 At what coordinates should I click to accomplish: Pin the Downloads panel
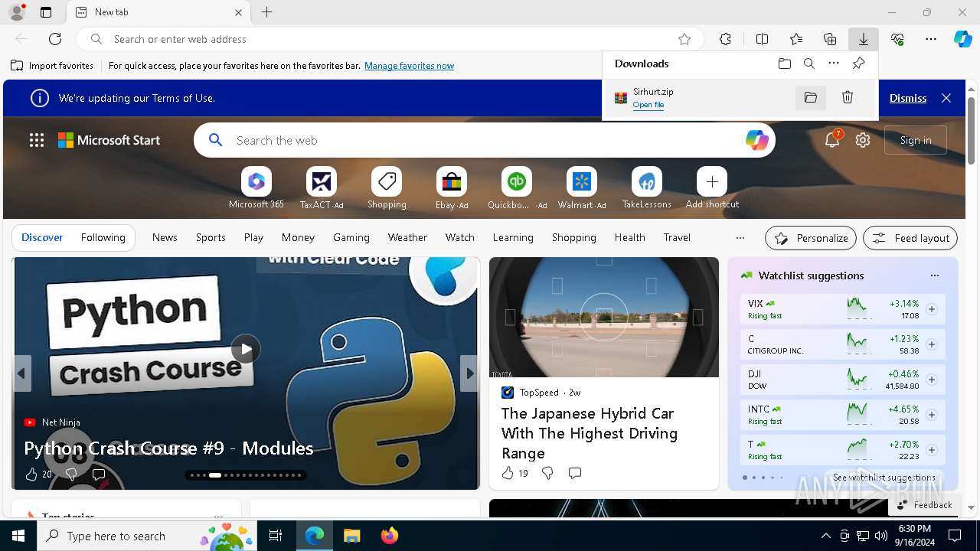click(x=858, y=64)
